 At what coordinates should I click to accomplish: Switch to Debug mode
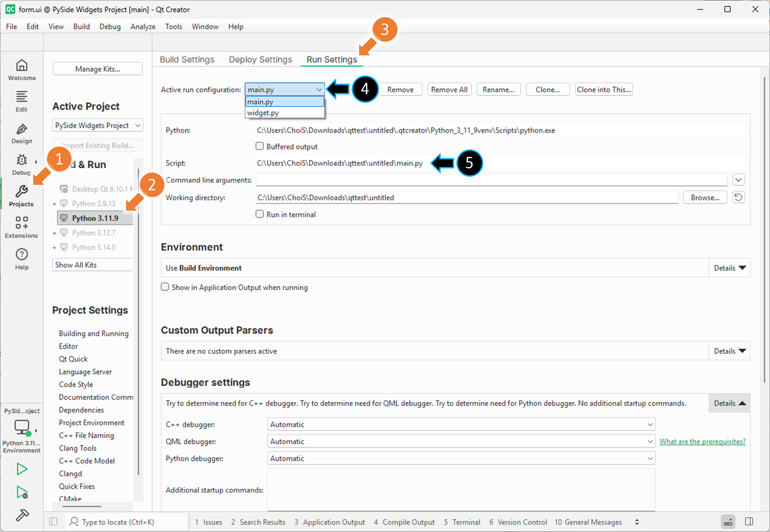[x=22, y=164]
